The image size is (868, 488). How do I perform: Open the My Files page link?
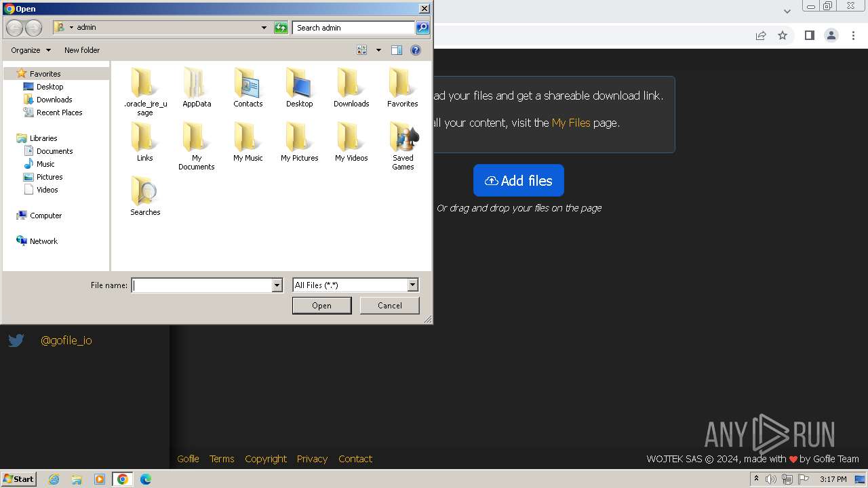coord(571,123)
